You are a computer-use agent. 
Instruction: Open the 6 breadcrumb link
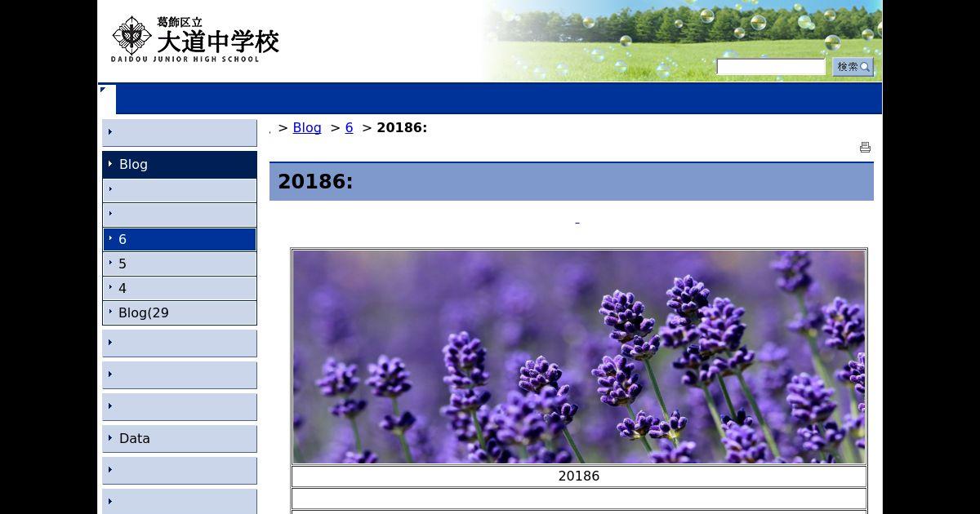click(349, 128)
